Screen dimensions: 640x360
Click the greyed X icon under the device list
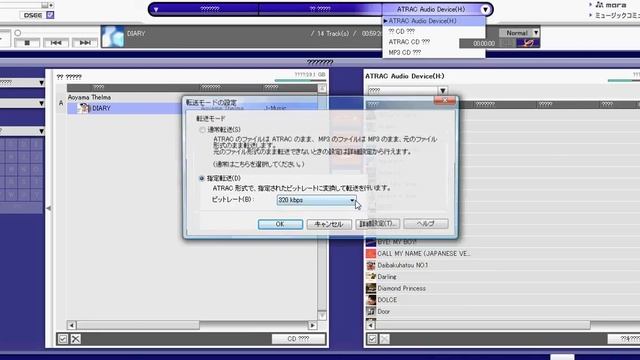(x=384, y=339)
